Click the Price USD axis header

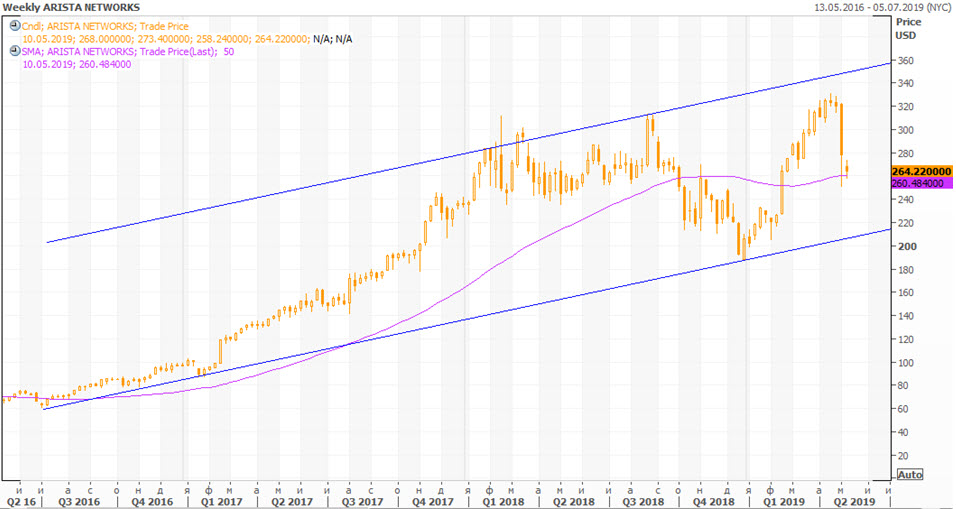[908, 27]
